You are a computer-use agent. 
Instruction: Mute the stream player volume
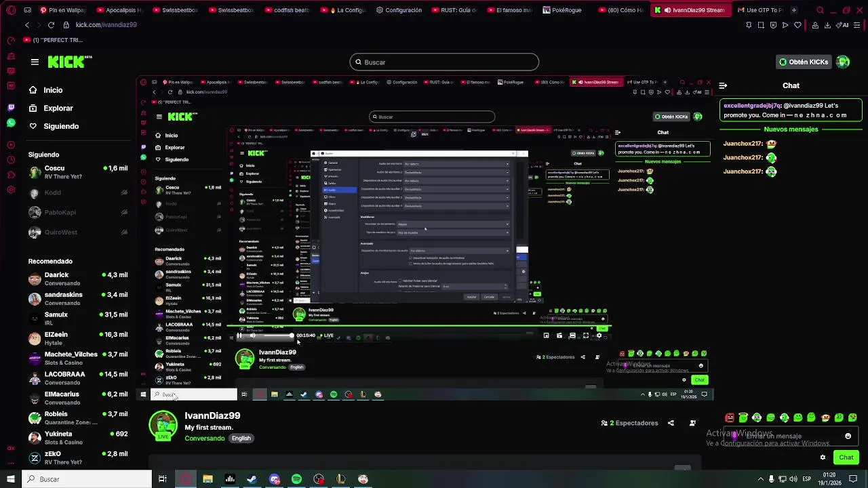click(252, 335)
